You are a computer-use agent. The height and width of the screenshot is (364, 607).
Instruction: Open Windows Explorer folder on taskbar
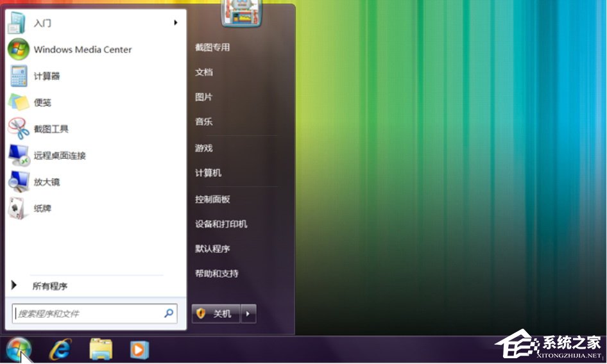point(101,349)
